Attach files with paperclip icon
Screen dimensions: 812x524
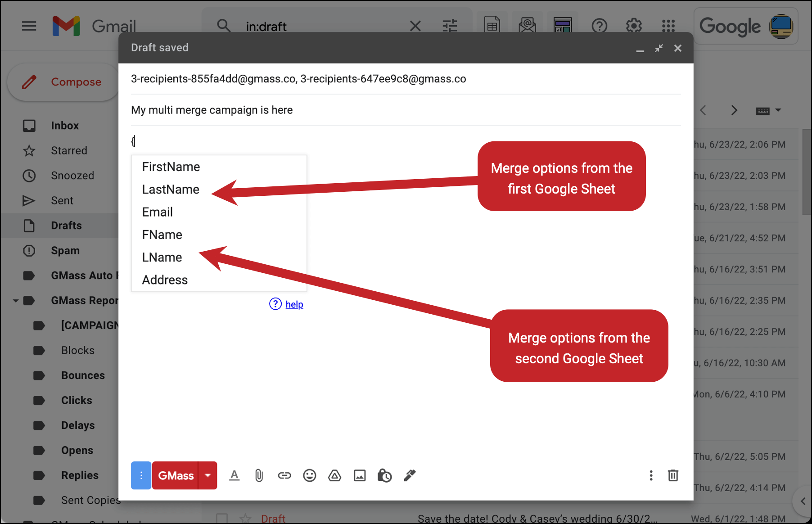(259, 475)
